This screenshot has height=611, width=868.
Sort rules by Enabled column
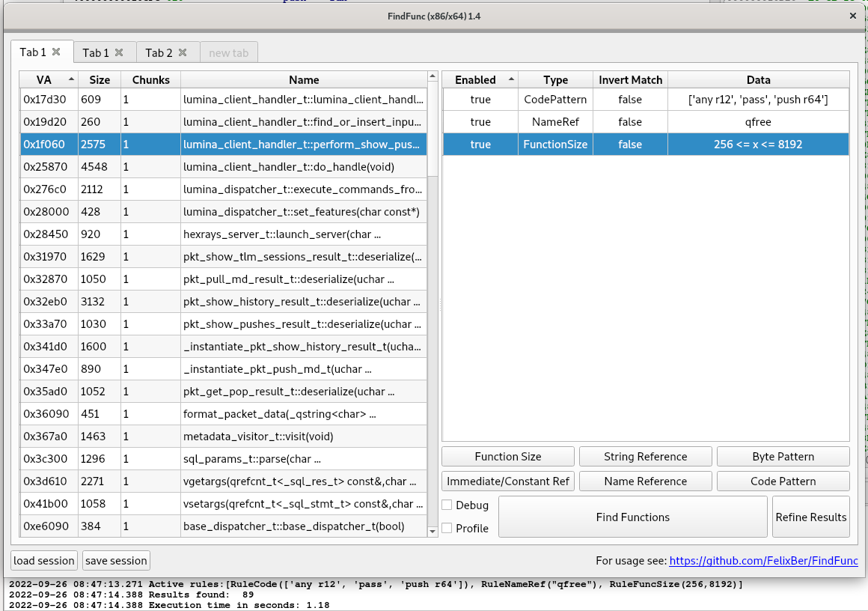click(475, 80)
